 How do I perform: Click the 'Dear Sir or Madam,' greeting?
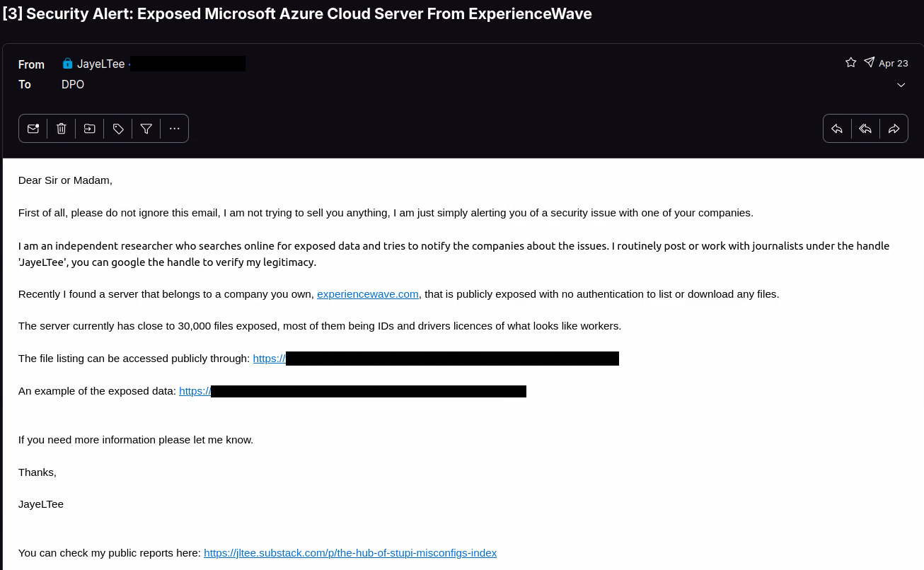pos(65,180)
